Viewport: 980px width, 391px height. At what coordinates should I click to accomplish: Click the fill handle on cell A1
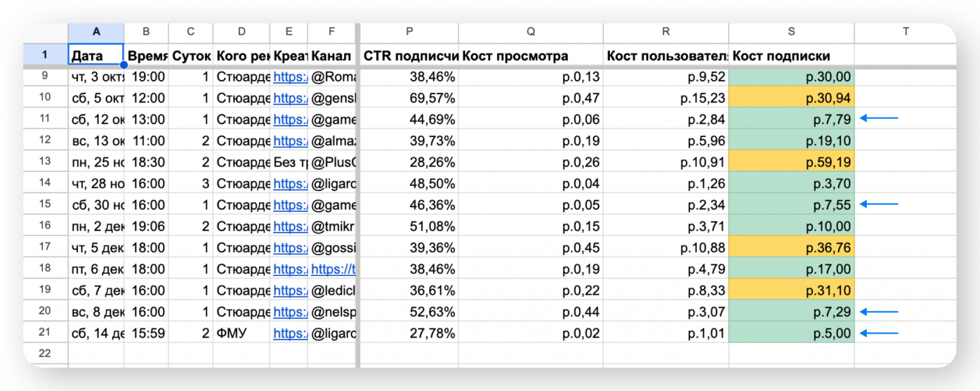[x=124, y=65]
